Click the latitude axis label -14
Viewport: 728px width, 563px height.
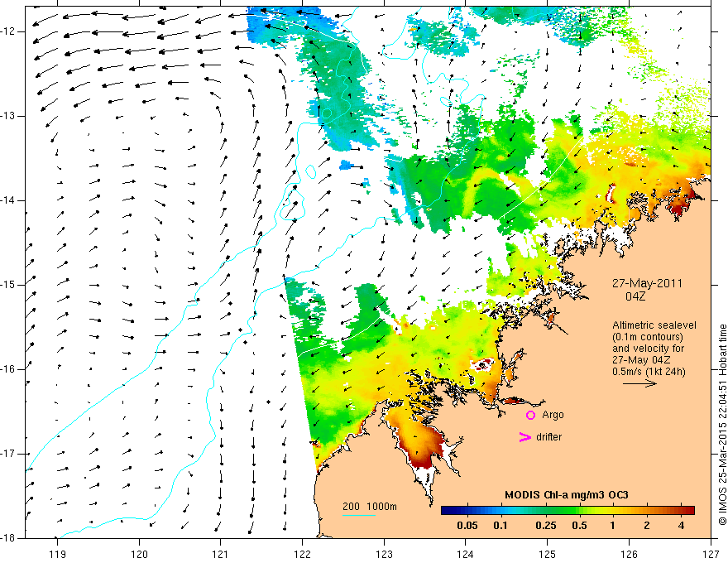tap(9, 200)
